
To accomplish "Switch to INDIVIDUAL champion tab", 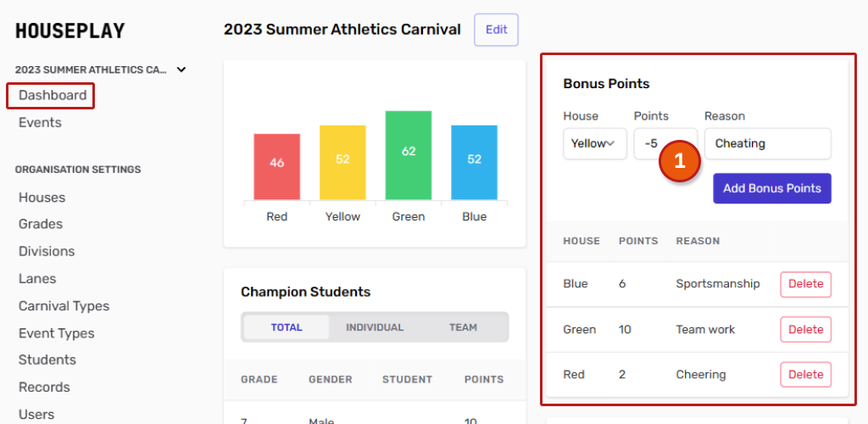I will (375, 327).
